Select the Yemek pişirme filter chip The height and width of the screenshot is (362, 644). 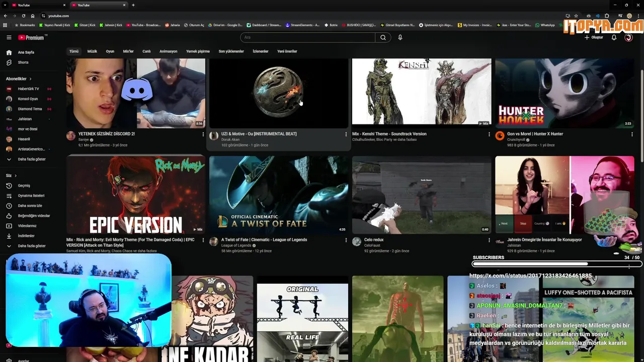click(198, 51)
